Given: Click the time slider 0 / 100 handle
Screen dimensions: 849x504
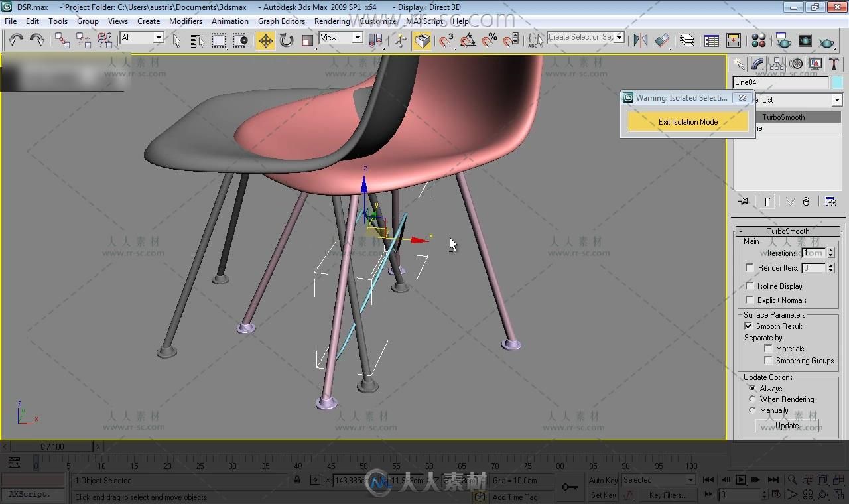Looking at the screenshot, I should pos(53,447).
